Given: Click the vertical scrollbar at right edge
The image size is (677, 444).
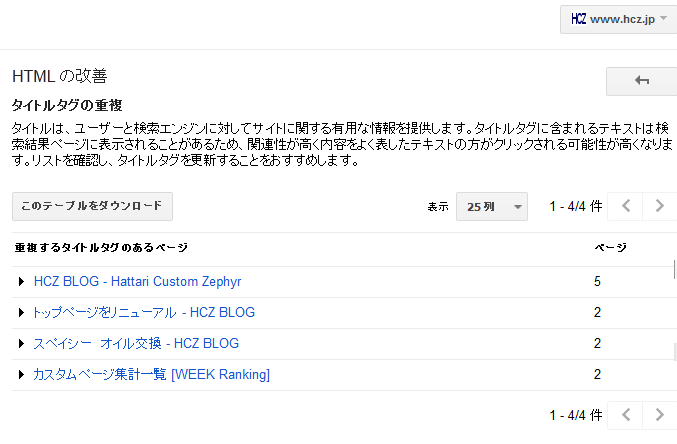Looking at the screenshot, I should click(675, 270).
